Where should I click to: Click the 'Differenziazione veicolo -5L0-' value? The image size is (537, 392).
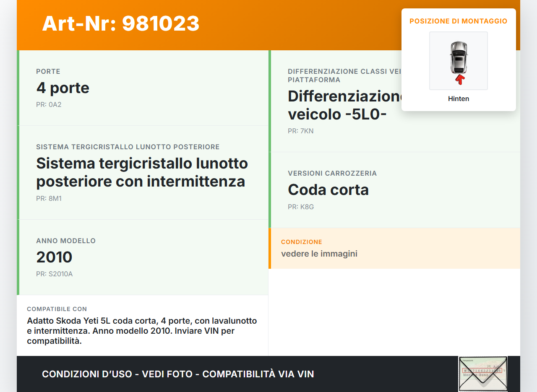(x=345, y=105)
